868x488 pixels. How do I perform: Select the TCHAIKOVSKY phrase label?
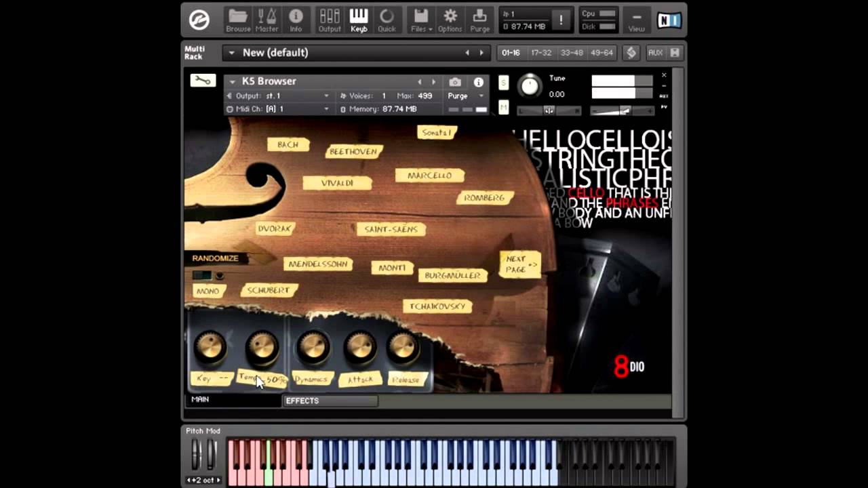[437, 306]
